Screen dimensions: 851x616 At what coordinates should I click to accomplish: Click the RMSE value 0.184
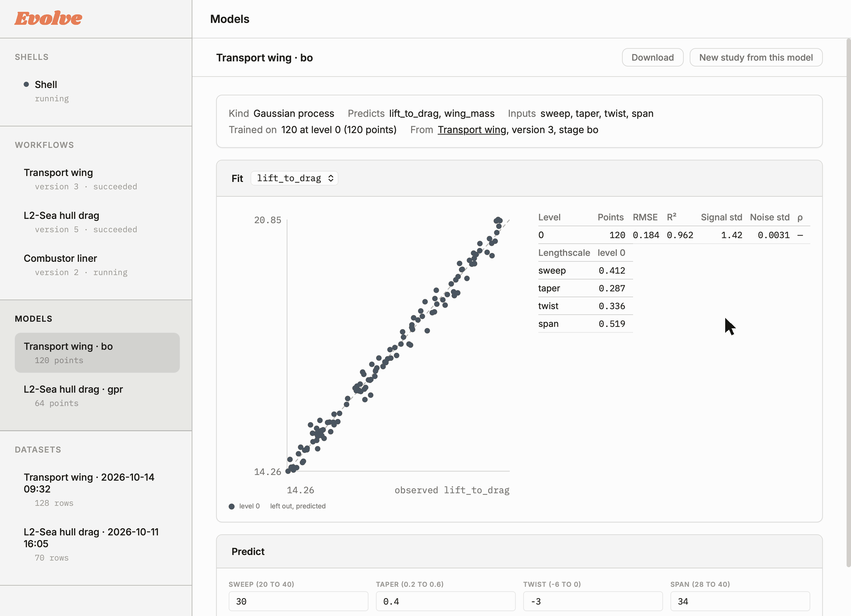coord(646,235)
